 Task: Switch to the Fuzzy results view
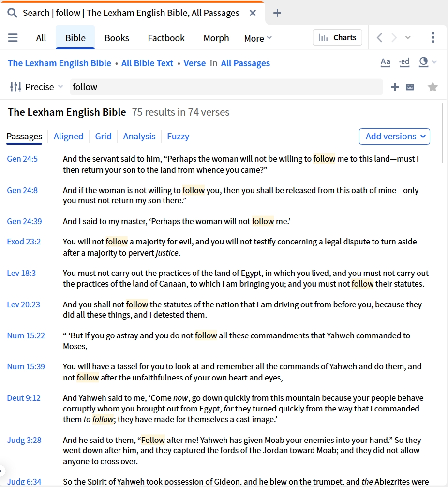178,137
